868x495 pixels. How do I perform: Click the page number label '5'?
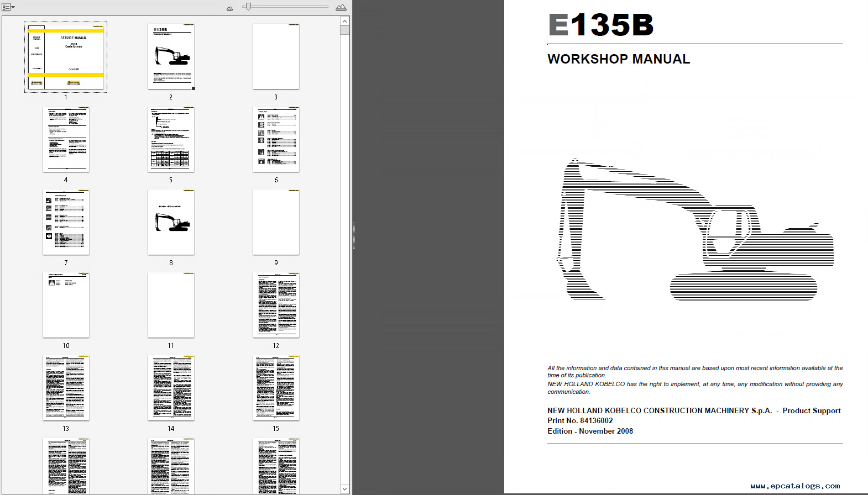pos(171,180)
